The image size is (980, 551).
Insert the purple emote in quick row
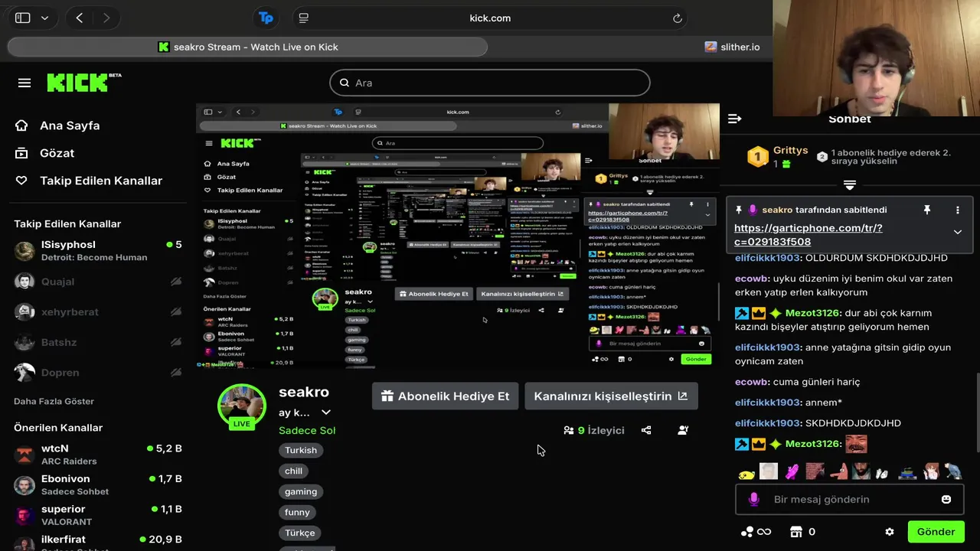tap(792, 471)
